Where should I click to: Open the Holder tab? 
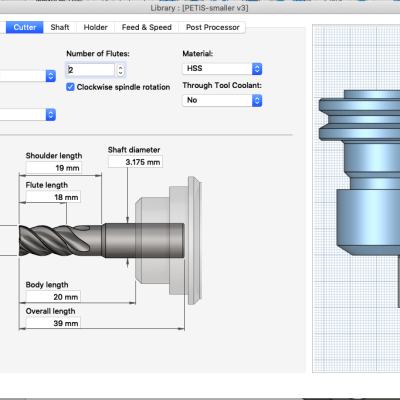click(96, 27)
